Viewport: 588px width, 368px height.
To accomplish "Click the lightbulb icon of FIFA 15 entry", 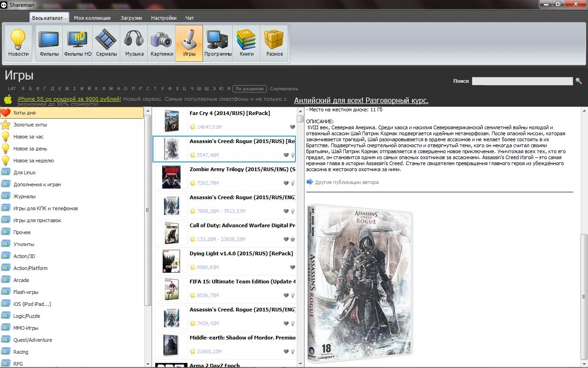I will click(293, 295).
